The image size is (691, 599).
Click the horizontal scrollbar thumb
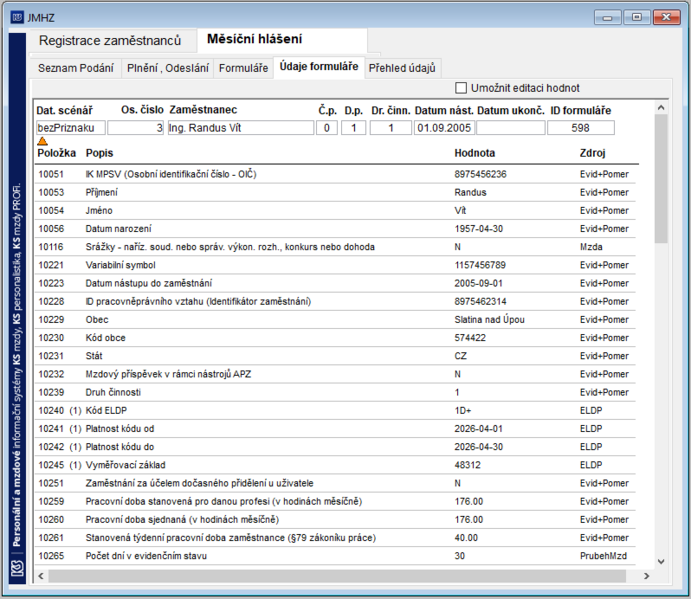pos(337,576)
